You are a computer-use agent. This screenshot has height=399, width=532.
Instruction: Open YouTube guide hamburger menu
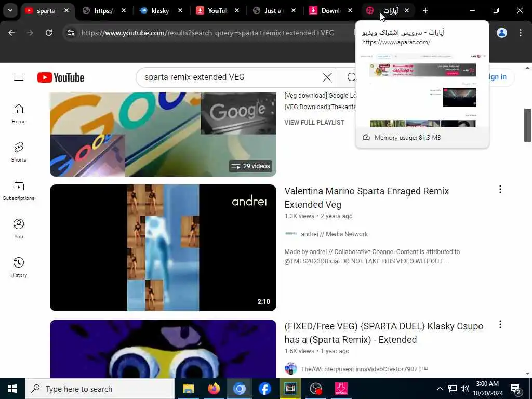tap(19, 77)
